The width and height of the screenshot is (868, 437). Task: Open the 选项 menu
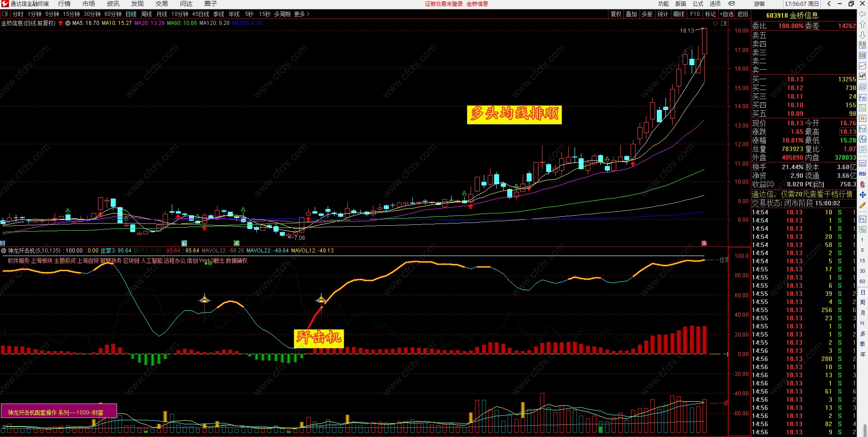click(715, 4)
